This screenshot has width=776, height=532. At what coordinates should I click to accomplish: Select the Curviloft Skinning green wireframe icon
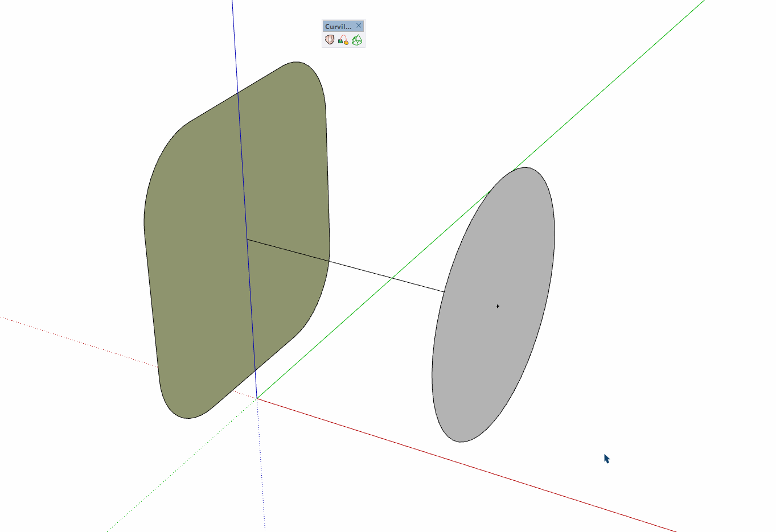coord(357,40)
